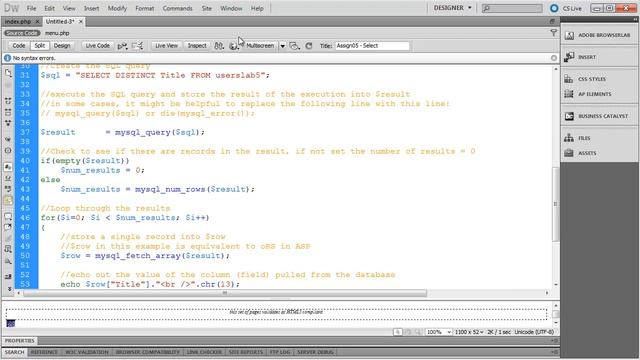
Task: Open the window size 1100 x 52 dropdown
Action: coord(469,332)
